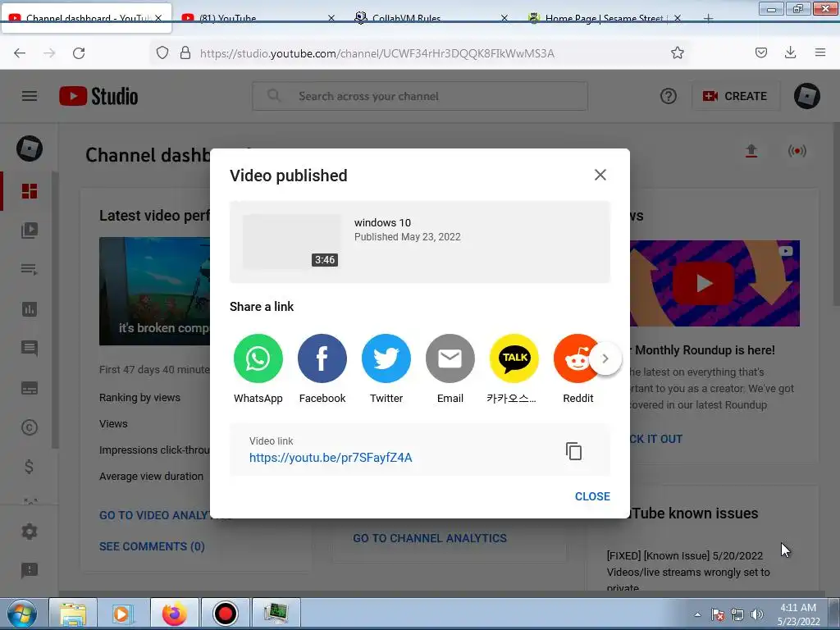The image size is (840, 630).
Task: Open the youtu.be video link
Action: click(x=331, y=458)
